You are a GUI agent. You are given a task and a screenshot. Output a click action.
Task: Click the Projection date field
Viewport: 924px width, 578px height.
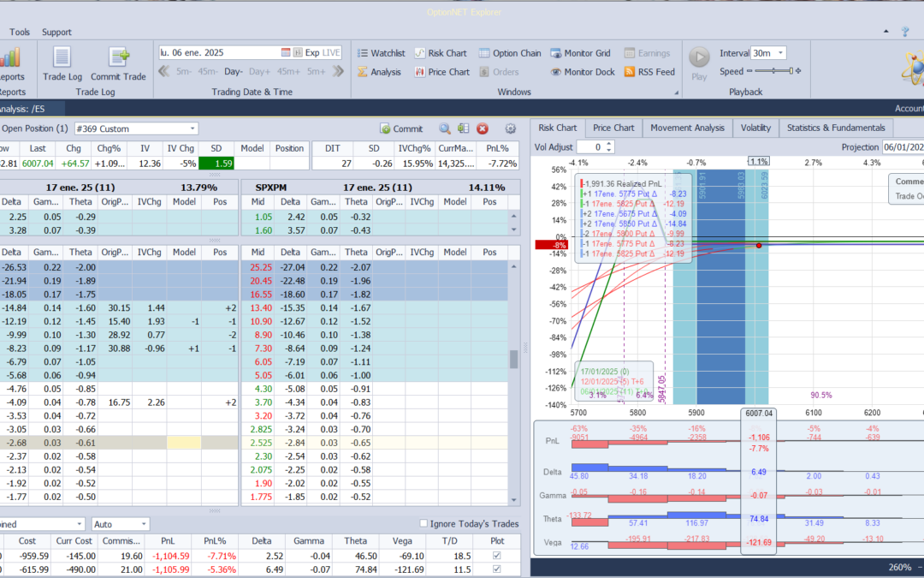click(x=903, y=147)
